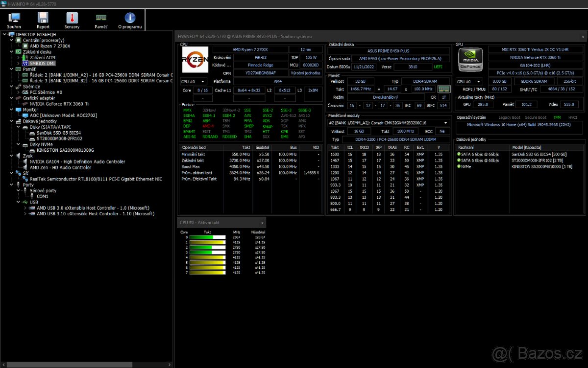Viewport: 588px width, 368px height.
Task: Click ASUS PRIME B450-PLUS motherboard field
Action: pos(388,50)
